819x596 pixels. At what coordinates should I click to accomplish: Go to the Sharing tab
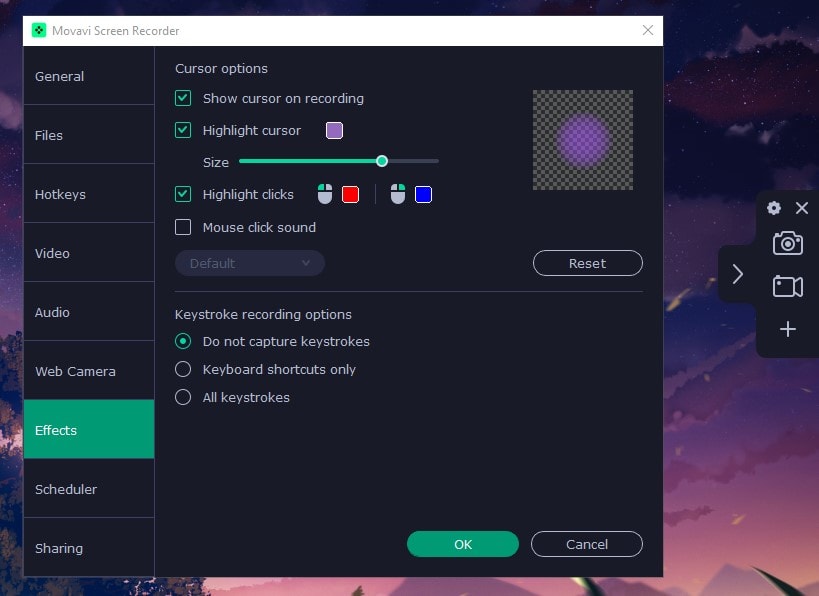click(x=89, y=547)
